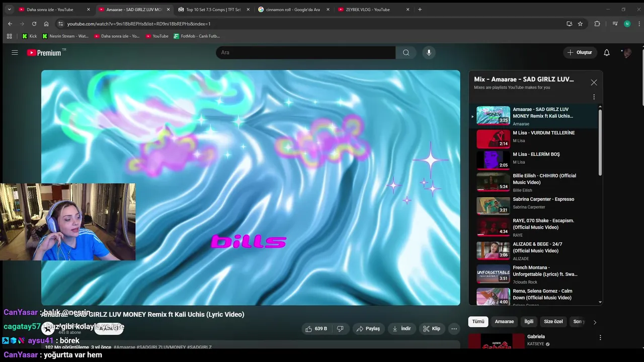
Task: Open Gabriela video options three dots
Action: (600, 338)
